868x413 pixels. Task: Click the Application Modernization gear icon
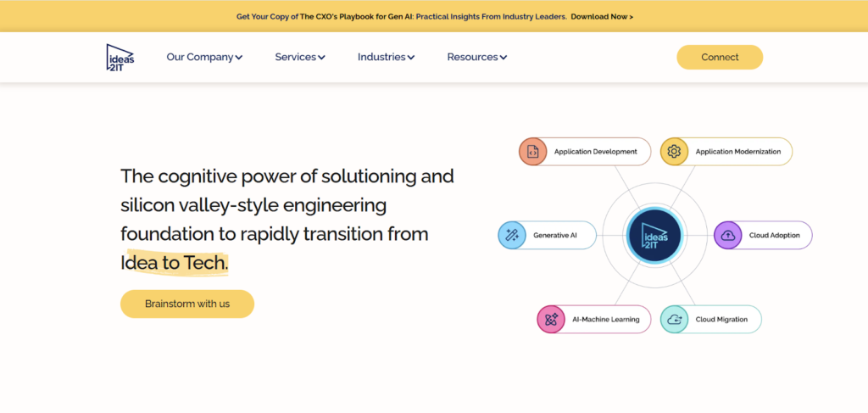tap(674, 152)
